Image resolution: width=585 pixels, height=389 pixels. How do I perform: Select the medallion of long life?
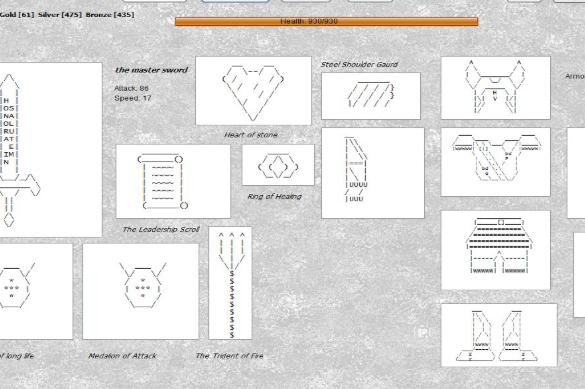(x=36, y=291)
